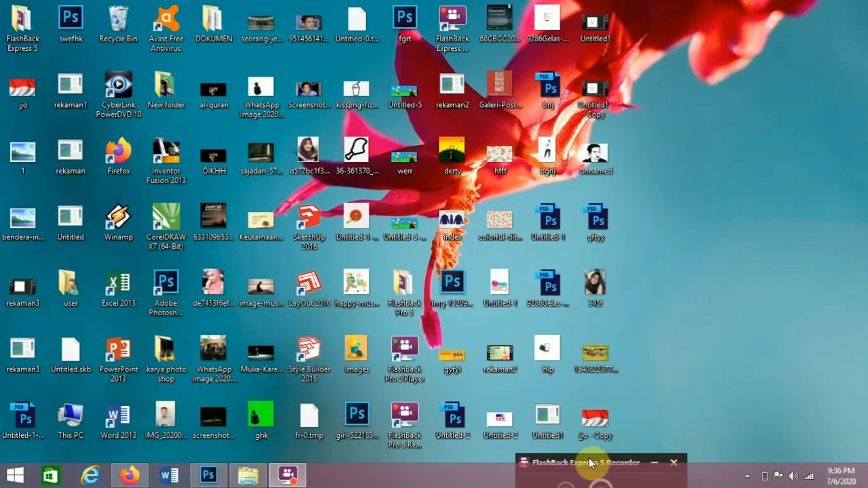This screenshot has height=488, width=868.
Task: Launch Store from the taskbar
Action: pos(51,476)
